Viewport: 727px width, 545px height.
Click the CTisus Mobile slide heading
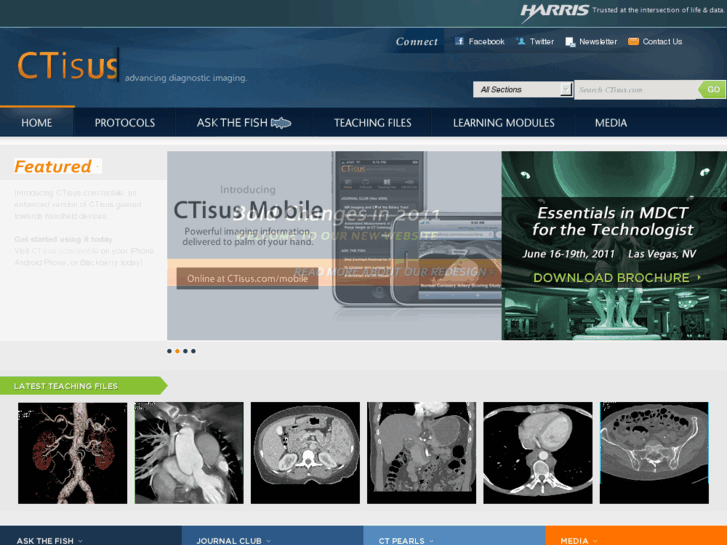click(248, 210)
